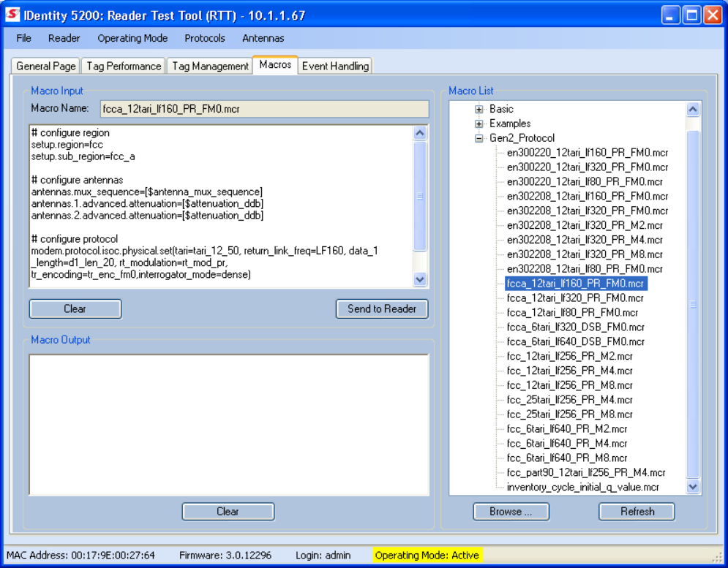
Task: Click the Macro List scrollbar thumb
Action: point(693,304)
